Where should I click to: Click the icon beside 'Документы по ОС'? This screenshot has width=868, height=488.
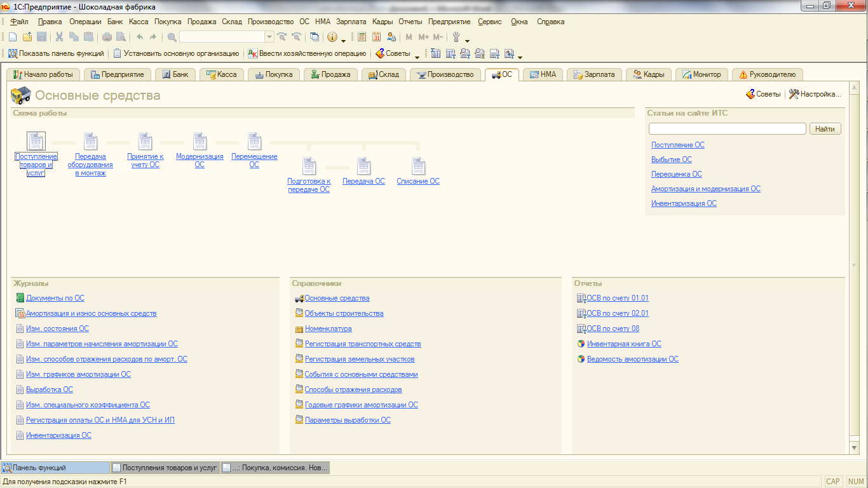pyautogui.click(x=20, y=298)
